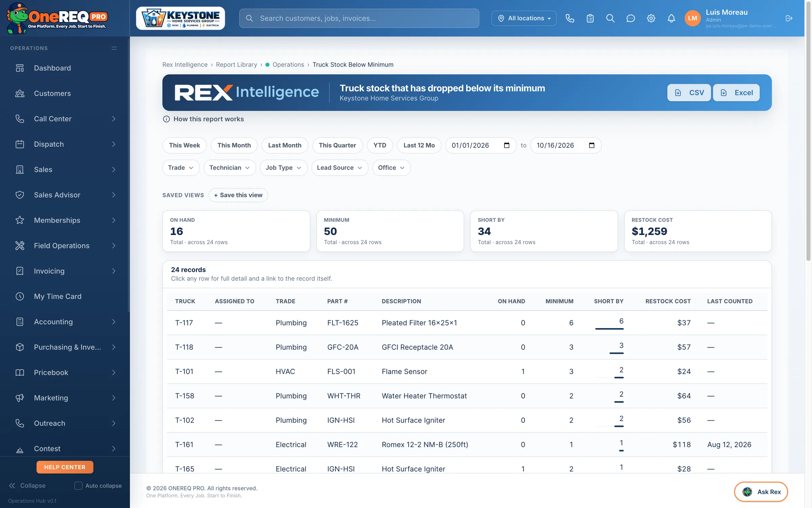Toggle the Auto collapse checkbox

point(78,485)
